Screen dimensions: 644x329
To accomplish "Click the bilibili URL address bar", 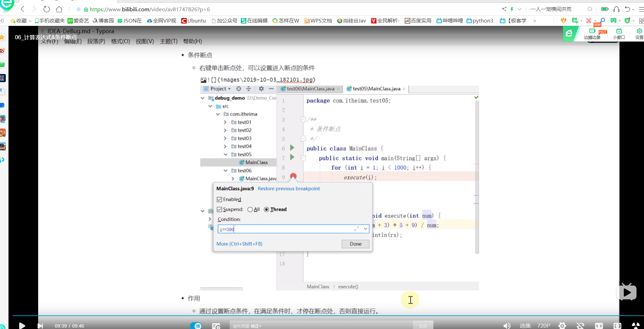I will point(150,9).
